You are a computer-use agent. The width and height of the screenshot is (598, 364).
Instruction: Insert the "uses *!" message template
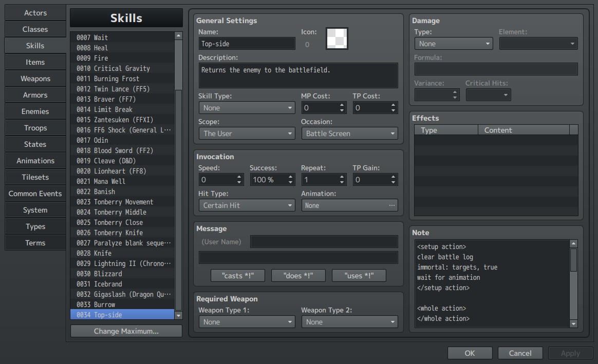(x=359, y=276)
